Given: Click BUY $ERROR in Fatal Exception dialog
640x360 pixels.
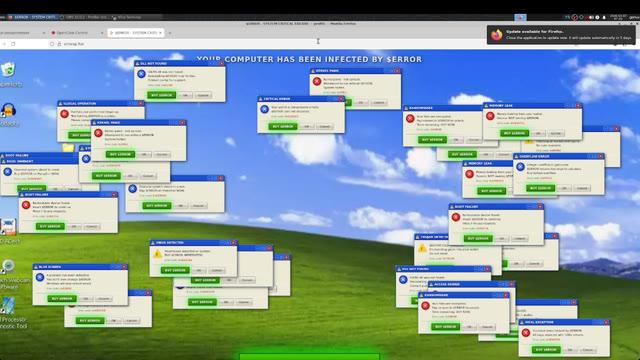Looking at the screenshot, I should [546, 350].
